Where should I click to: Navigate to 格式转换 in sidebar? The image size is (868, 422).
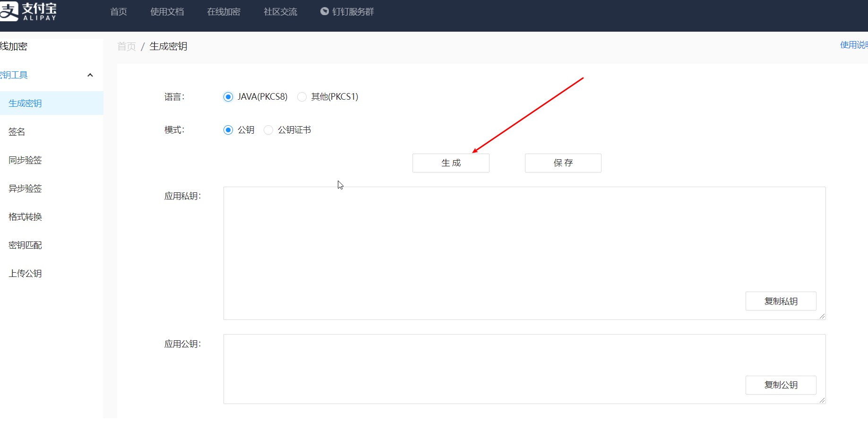click(26, 217)
